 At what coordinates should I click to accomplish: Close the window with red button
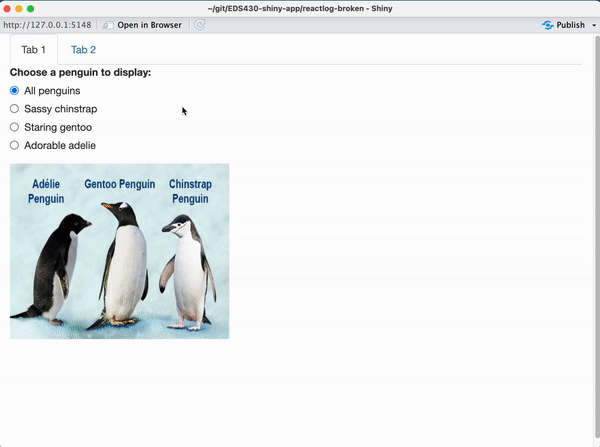[6, 8]
